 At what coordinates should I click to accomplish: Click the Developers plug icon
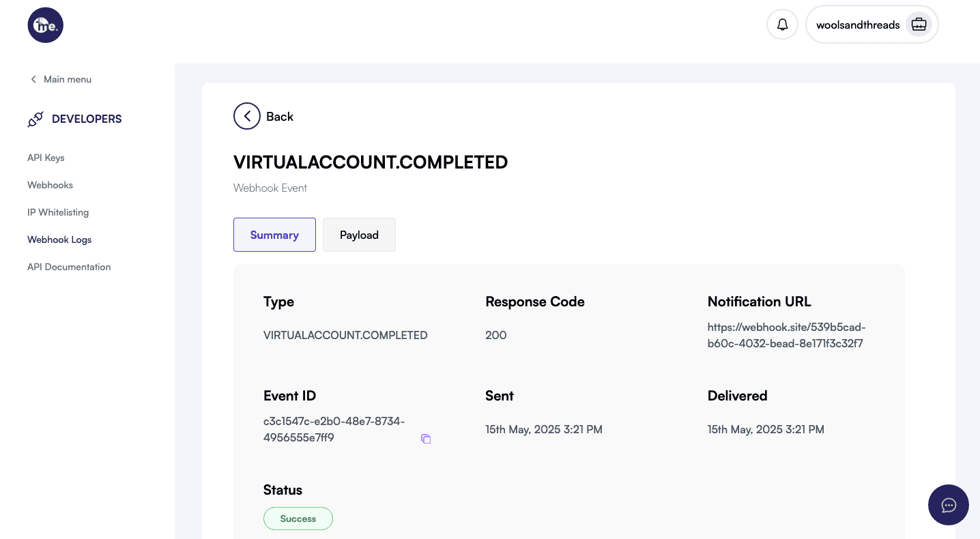coord(35,119)
